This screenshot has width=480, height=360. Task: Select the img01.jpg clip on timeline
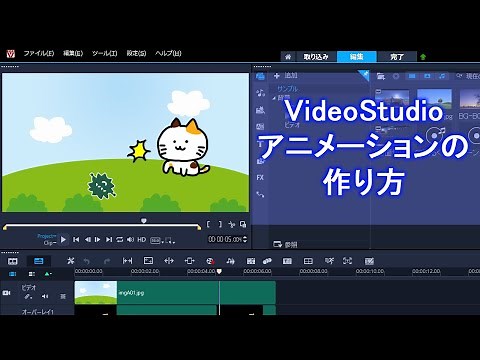175,293
